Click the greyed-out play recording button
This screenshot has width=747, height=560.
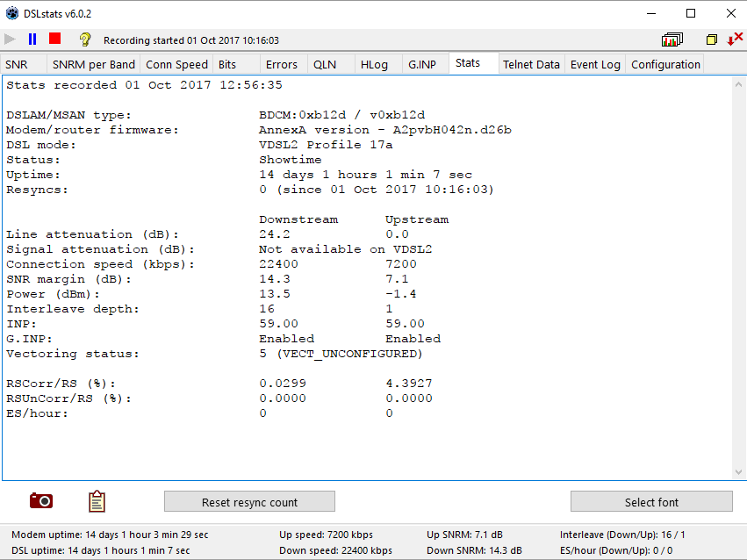10,39
